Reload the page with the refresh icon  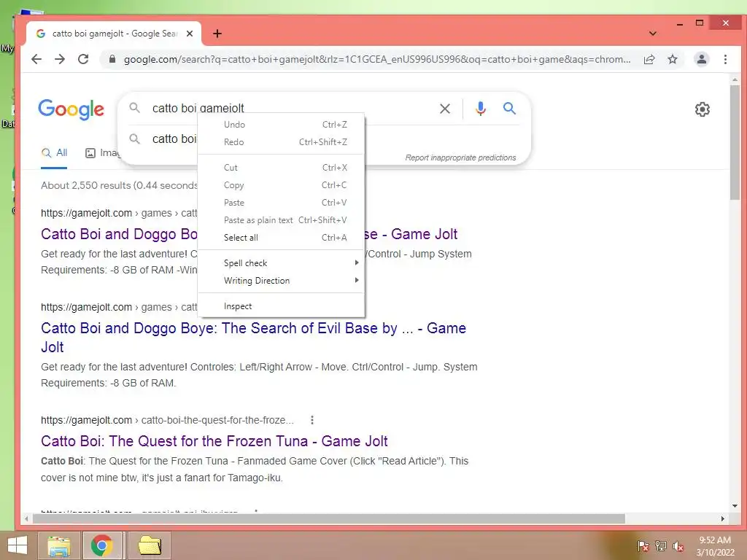pos(83,59)
